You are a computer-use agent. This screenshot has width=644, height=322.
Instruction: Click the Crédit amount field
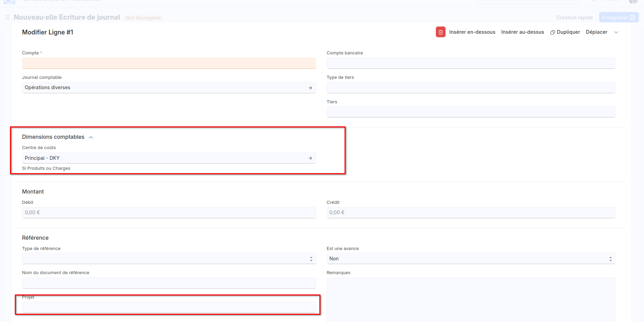tap(471, 212)
